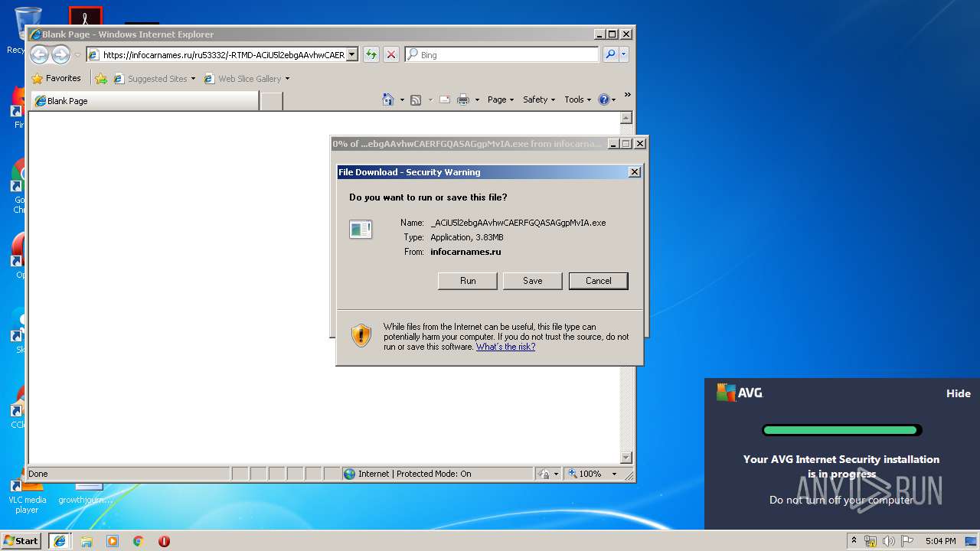
Task: Click the AVG installation progress bar
Action: point(841,430)
